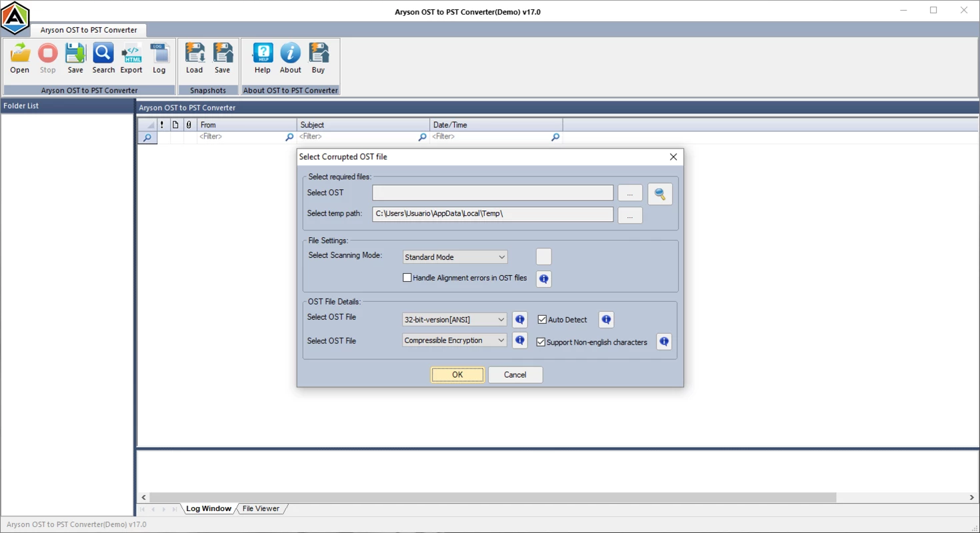
Task: Close the Select Corrupted OST file dialog
Action: pos(673,157)
